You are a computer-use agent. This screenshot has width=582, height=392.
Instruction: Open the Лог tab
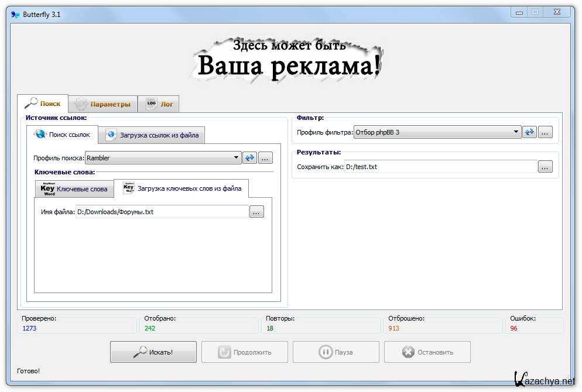[159, 104]
